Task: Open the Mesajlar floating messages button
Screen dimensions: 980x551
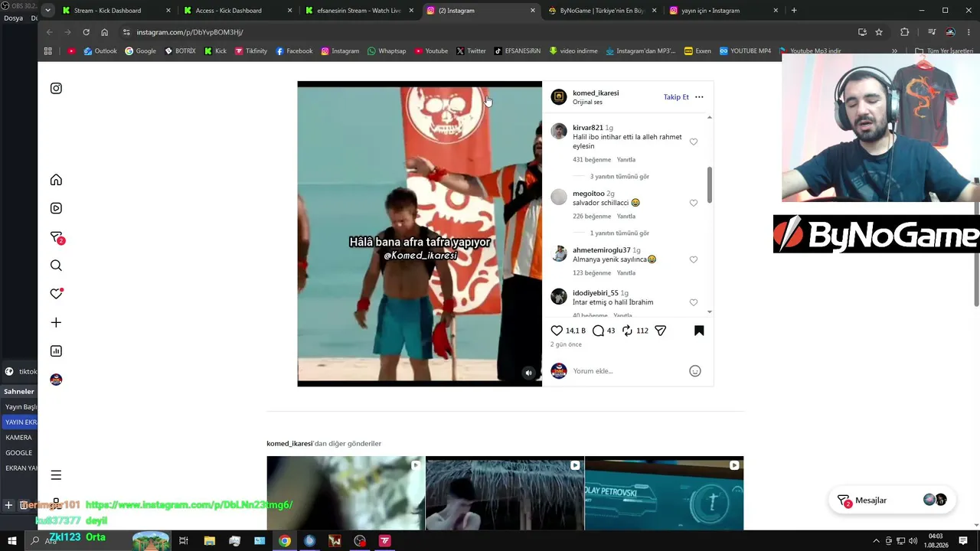Action: (x=892, y=500)
